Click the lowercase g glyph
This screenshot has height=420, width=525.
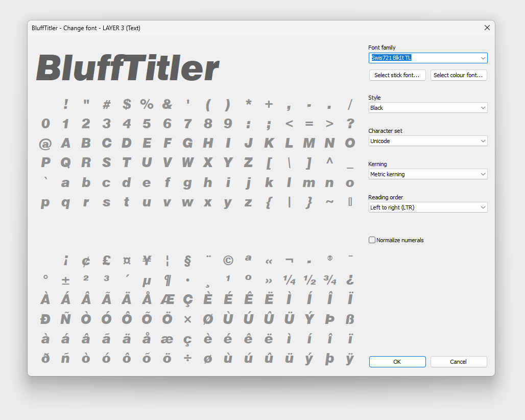coord(187,183)
